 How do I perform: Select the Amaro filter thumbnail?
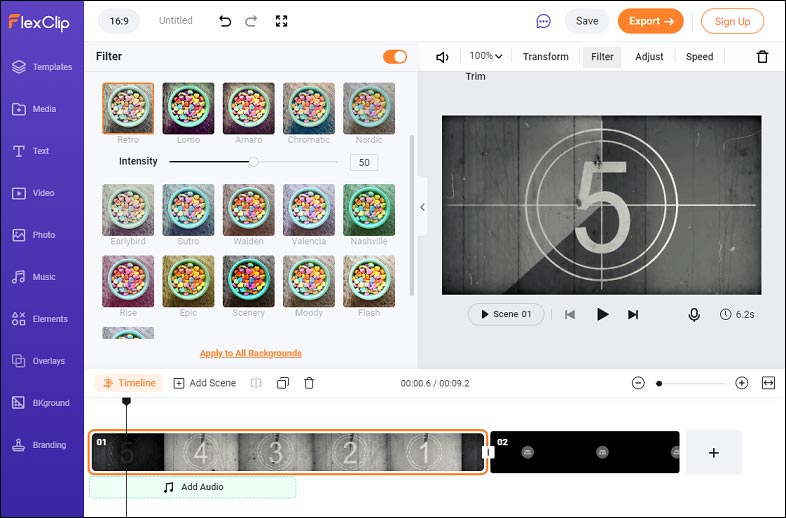[249, 108]
